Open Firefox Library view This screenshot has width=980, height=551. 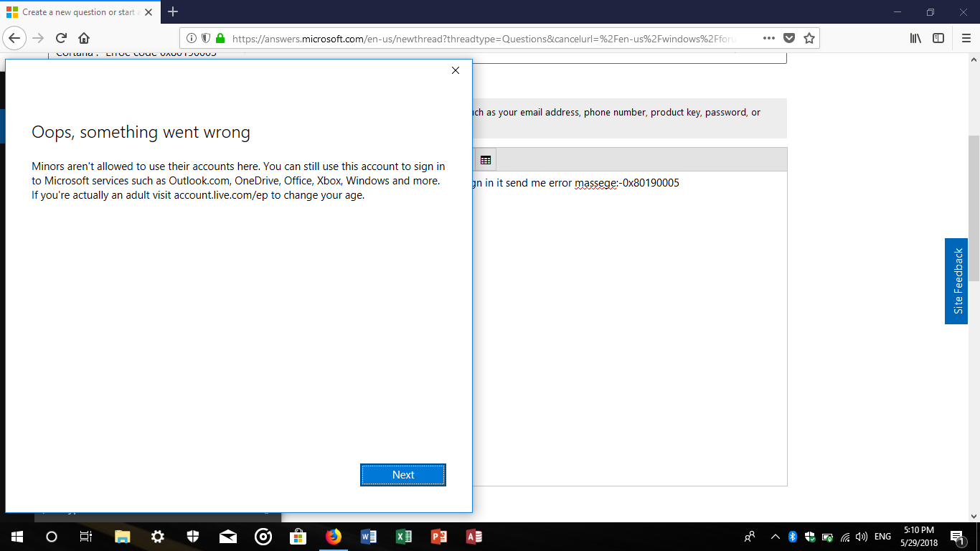click(x=915, y=39)
